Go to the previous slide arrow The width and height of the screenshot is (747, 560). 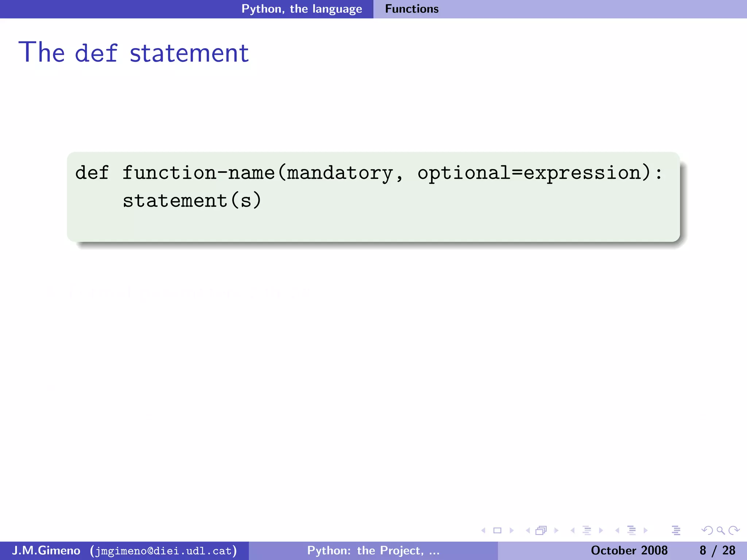pyautogui.click(x=484, y=530)
